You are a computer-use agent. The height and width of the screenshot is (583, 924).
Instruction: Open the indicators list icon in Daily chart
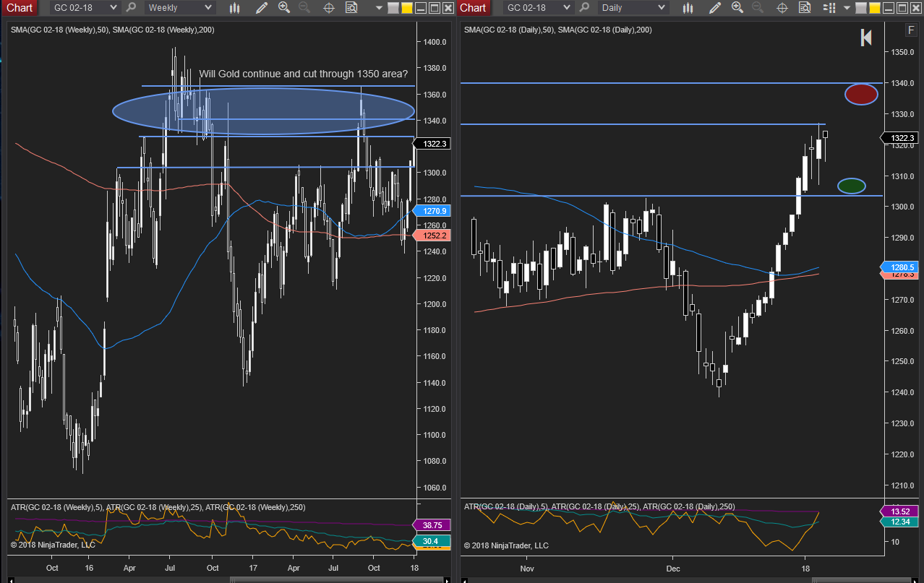point(830,7)
